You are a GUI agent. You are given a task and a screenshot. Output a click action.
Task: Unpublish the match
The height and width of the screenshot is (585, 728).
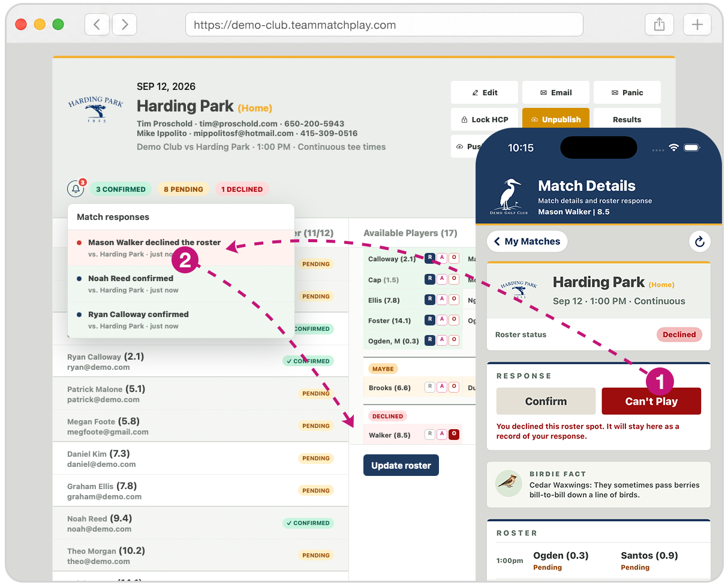(556, 119)
